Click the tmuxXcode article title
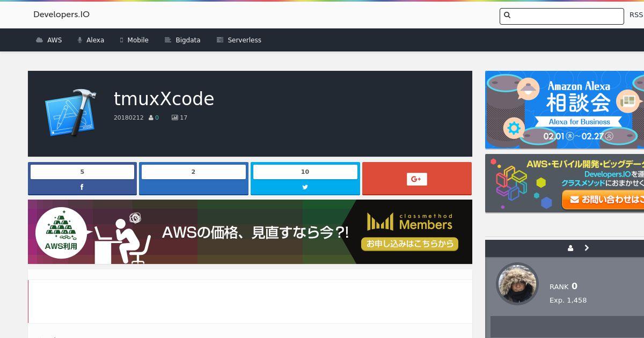This screenshot has height=338, width=644. (x=164, y=99)
